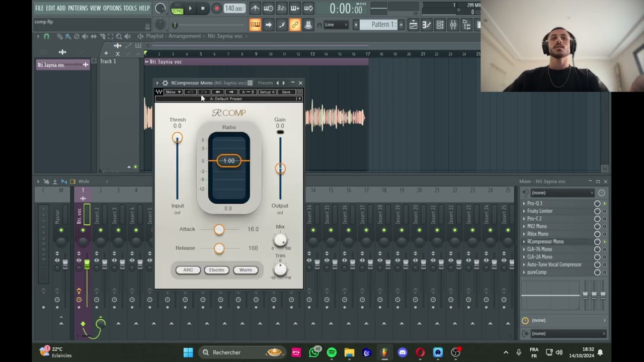Disable the Pro-Q 3 slot LED
The height and width of the screenshot is (362, 644).
(604, 204)
